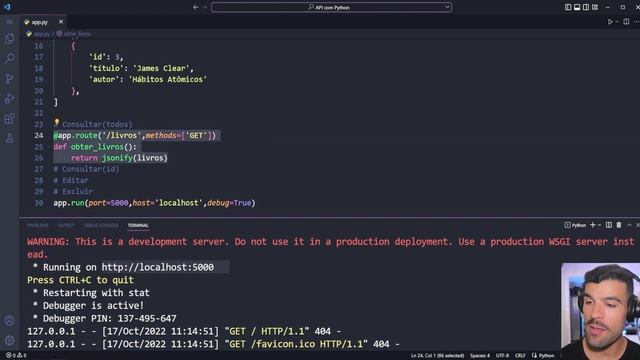
Task: Create a new terminal with plus icon
Action: coord(593,225)
